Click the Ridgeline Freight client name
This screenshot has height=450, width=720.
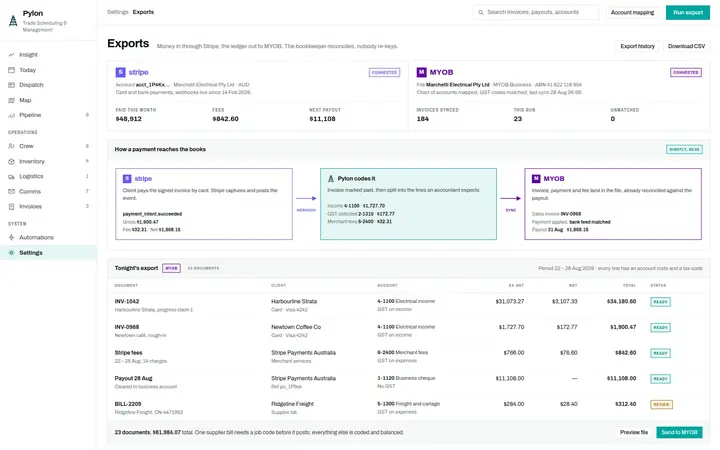[292, 404]
